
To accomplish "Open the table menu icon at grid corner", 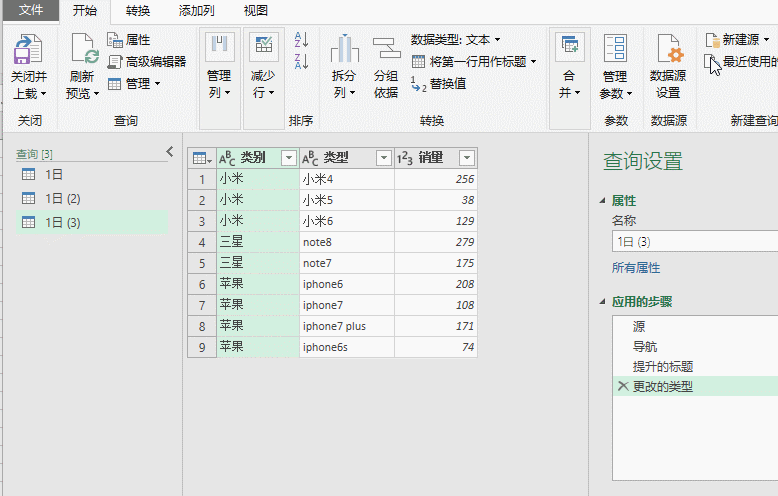I will tap(202, 158).
